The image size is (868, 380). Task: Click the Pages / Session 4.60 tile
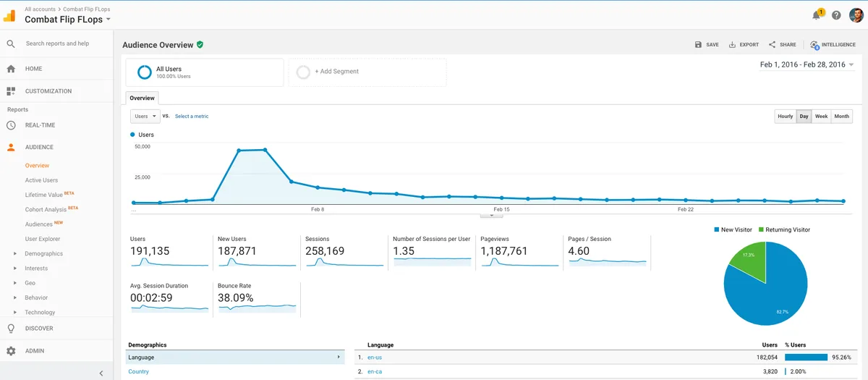click(608, 251)
